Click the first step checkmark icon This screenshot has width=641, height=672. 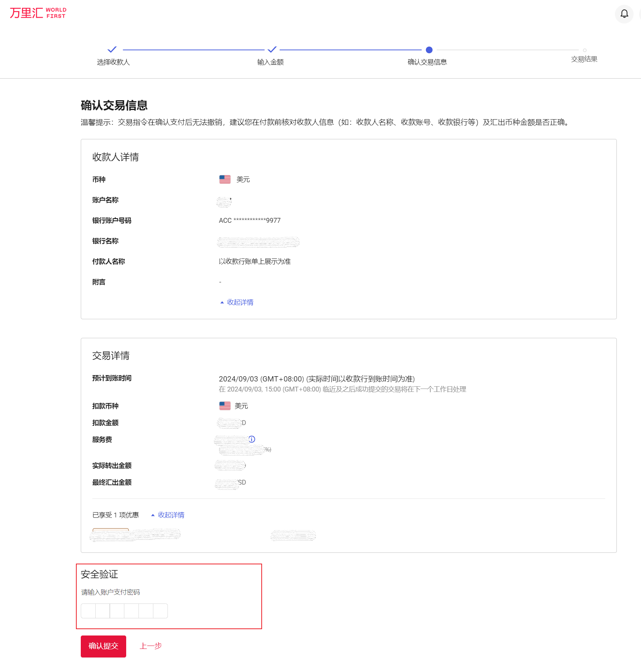[112, 50]
